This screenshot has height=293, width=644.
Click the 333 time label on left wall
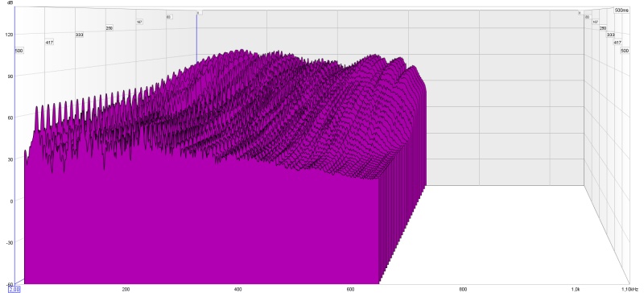pos(79,35)
